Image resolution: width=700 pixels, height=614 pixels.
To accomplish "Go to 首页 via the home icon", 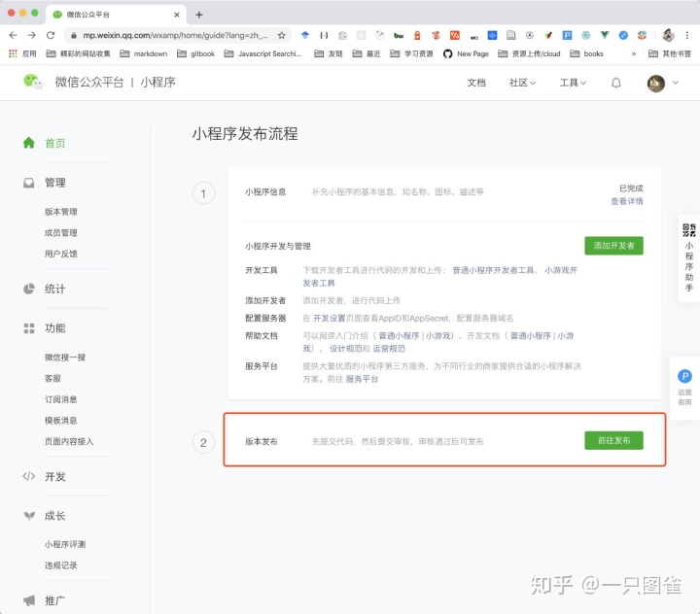I will click(29, 143).
